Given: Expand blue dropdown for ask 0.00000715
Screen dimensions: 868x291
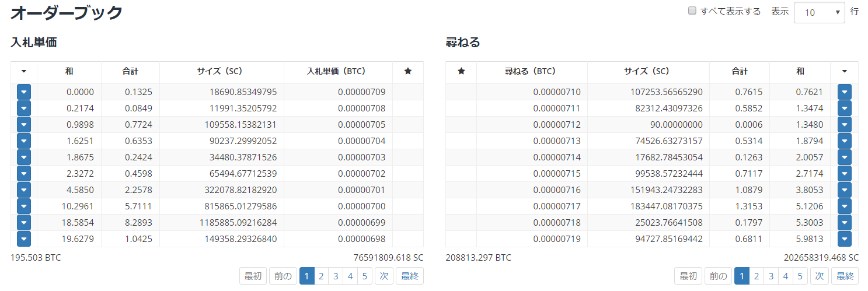Looking at the screenshot, I should [x=844, y=174].
